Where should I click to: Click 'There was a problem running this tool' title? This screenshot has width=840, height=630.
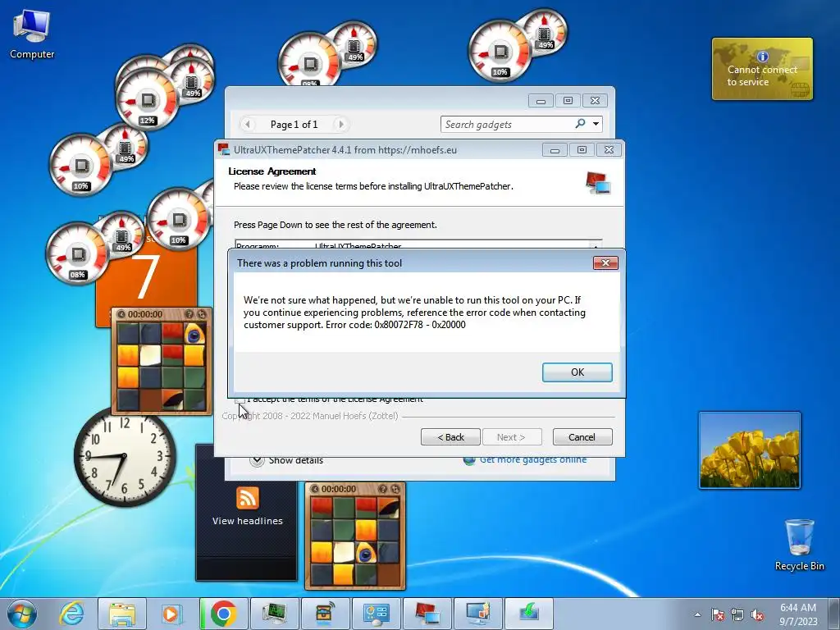pos(319,263)
